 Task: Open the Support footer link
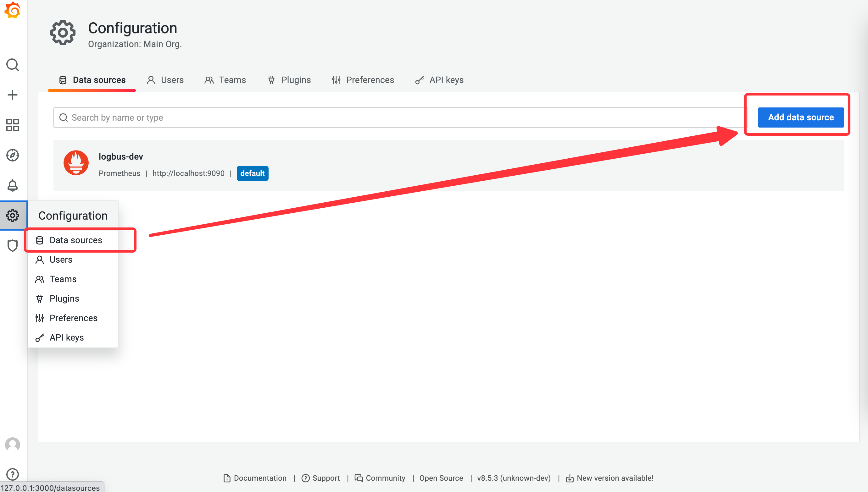coord(320,478)
